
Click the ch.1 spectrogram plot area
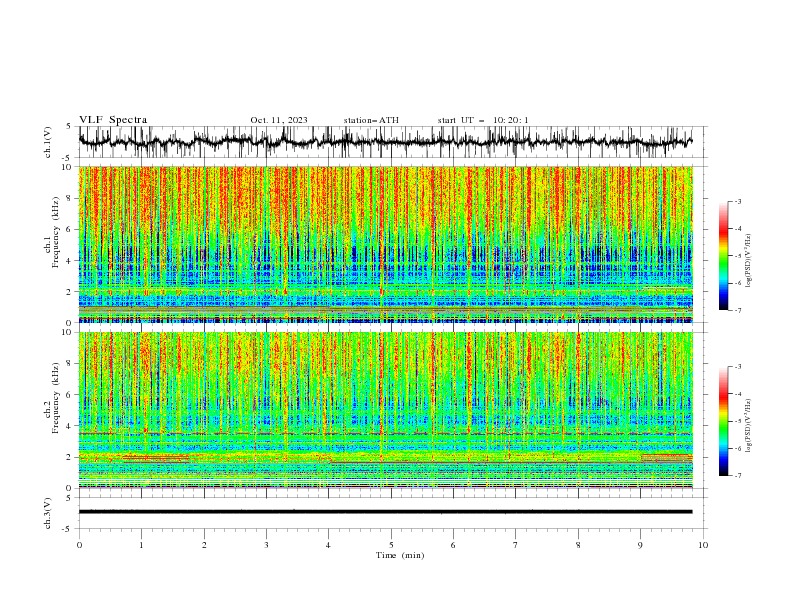coord(385,244)
